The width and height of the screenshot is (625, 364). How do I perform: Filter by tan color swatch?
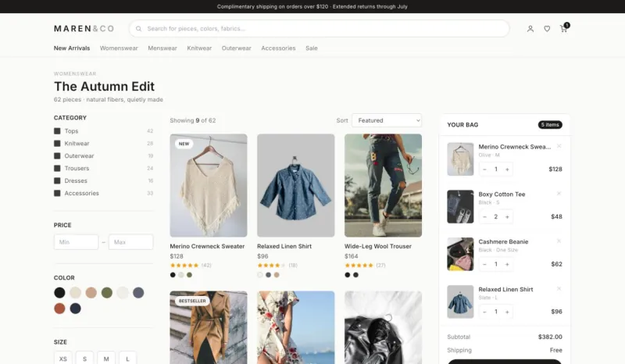pyautogui.click(x=91, y=293)
